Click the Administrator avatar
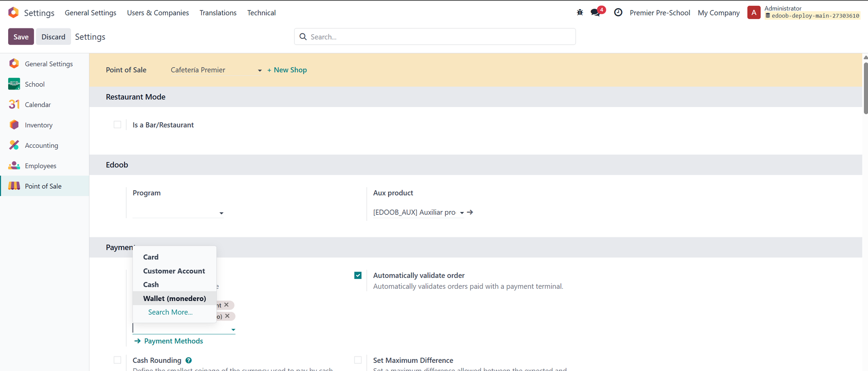Viewport: 868px width, 371px height. pyautogui.click(x=754, y=13)
